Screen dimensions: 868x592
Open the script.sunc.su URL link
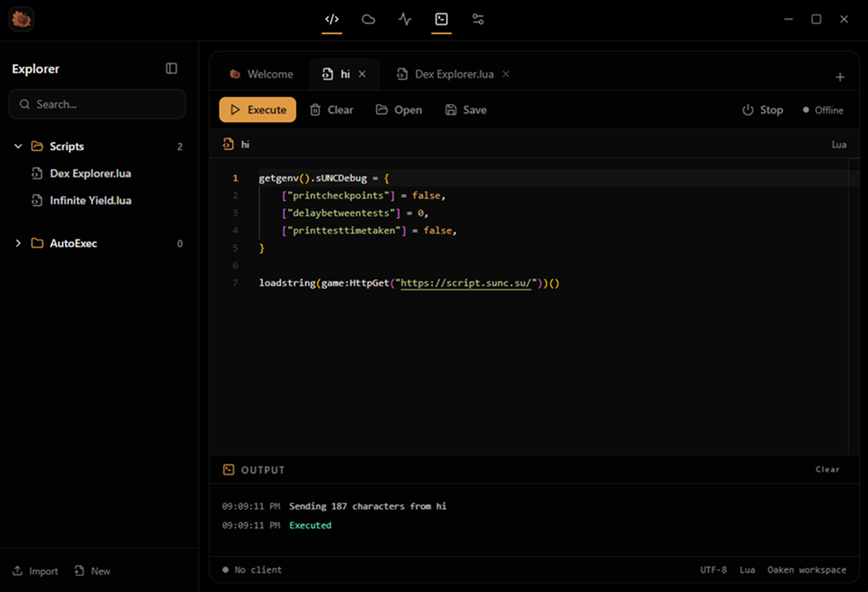465,283
